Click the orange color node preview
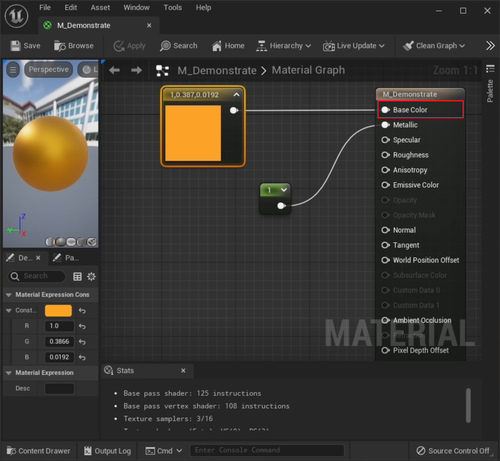 [x=193, y=133]
